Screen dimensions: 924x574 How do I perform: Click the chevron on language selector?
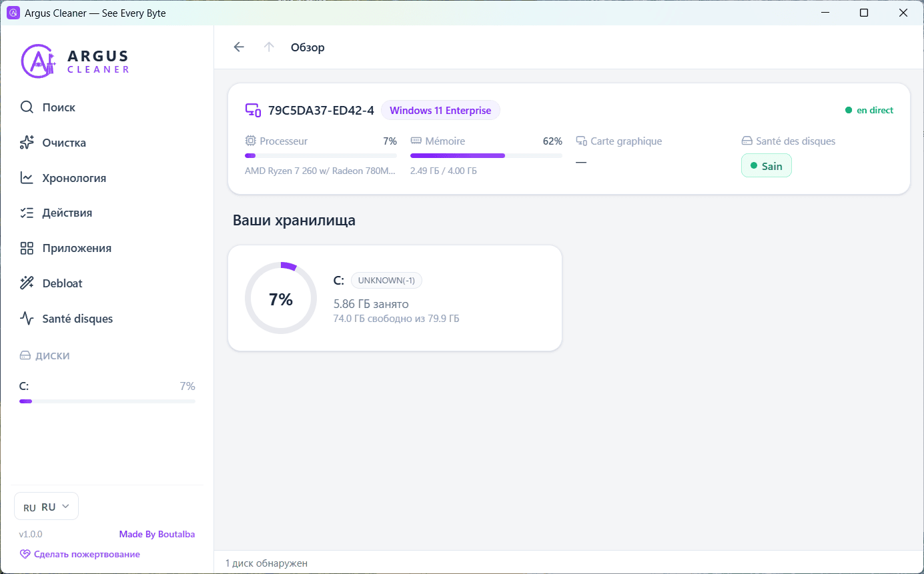click(x=65, y=507)
